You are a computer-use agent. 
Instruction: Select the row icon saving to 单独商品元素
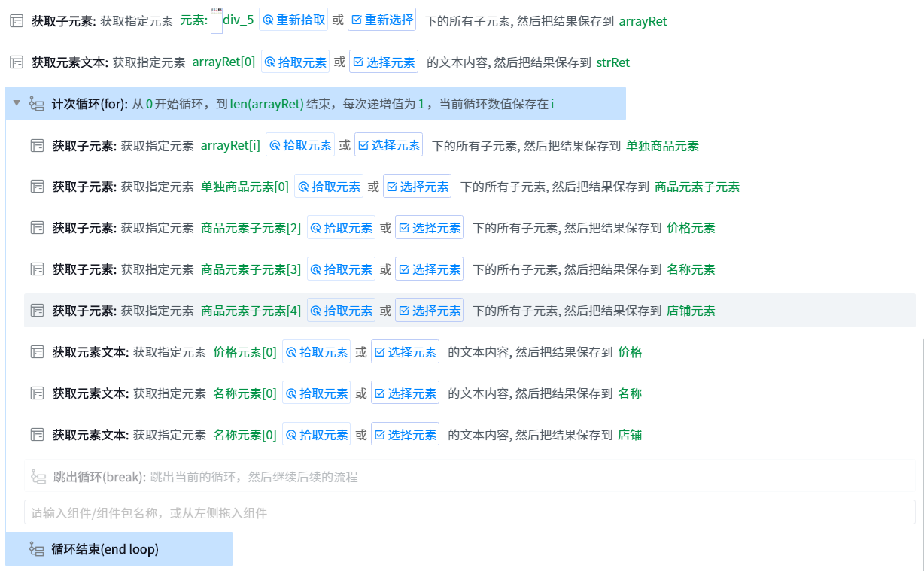(37, 145)
